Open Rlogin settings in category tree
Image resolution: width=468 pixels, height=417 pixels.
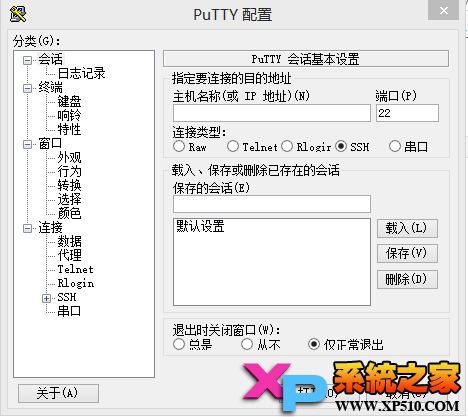pyautogui.click(x=76, y=283)
